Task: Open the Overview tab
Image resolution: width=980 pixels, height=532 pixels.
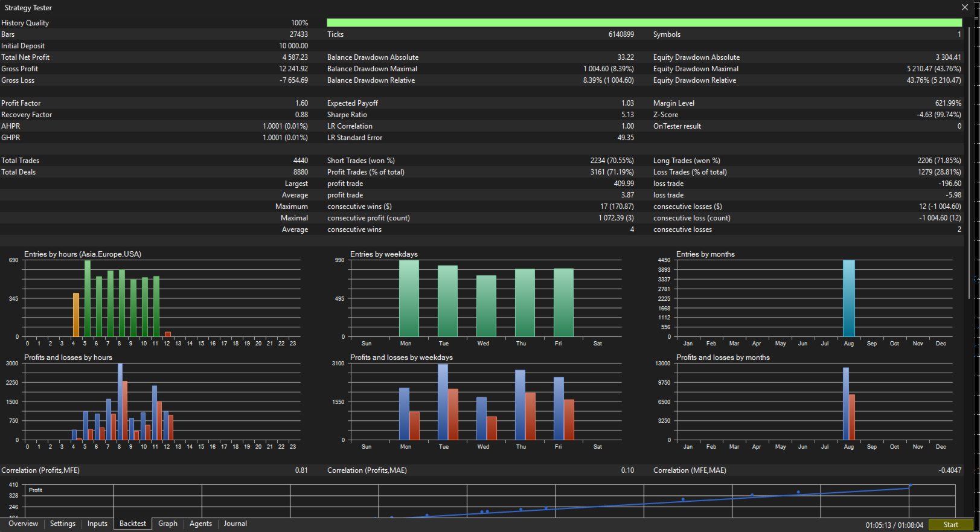Action: [23, 524]
